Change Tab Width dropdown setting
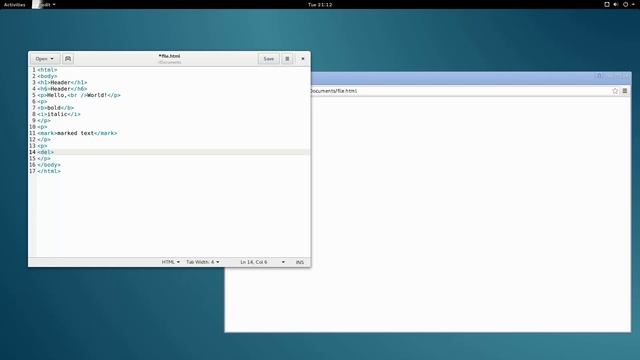This screenshot has height=360, width=640. (x=202, y=262)
